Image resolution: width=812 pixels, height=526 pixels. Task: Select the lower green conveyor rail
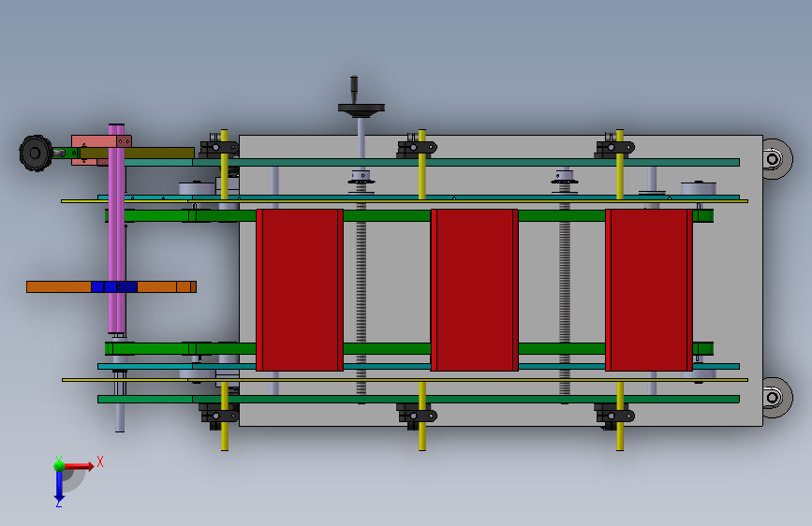tap(409, 348)
